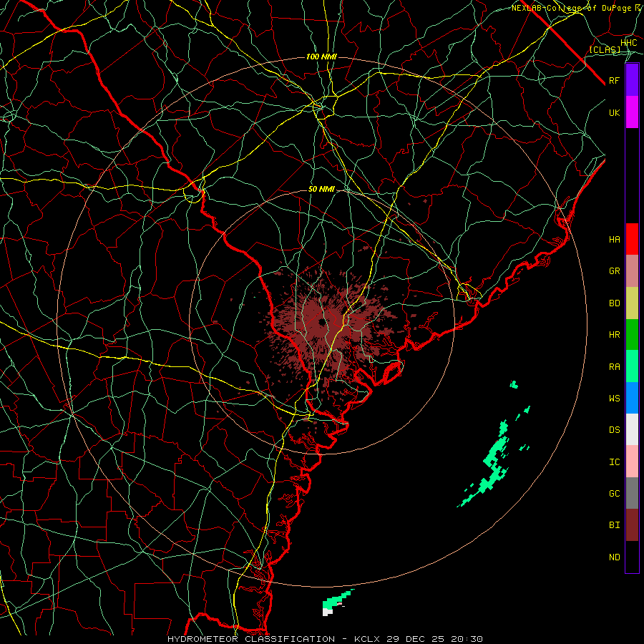Click the HYDROMETEOR CLASSIFICATION title text
This screenshot has width=644, height=644.
pyautogui.click(x=251, y=639)
